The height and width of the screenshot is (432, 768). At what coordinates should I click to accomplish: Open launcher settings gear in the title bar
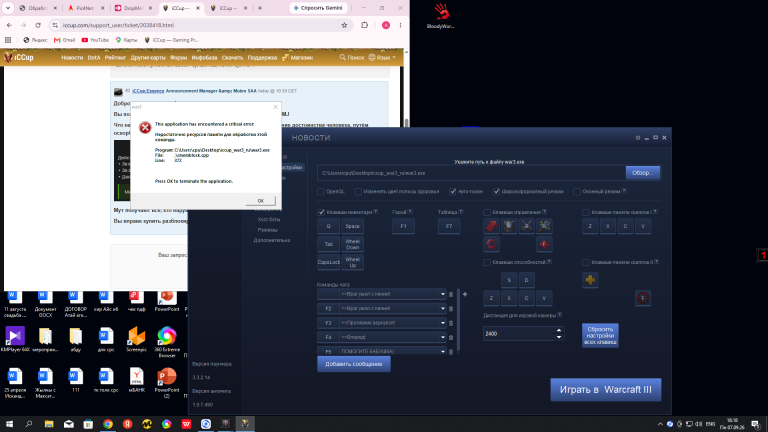638,138
